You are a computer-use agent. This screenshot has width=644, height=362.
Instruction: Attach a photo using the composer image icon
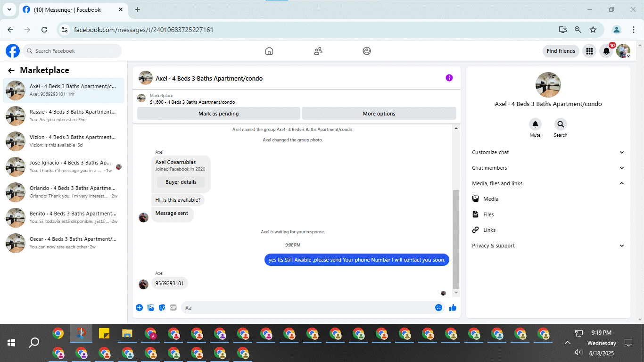point(151,307)
